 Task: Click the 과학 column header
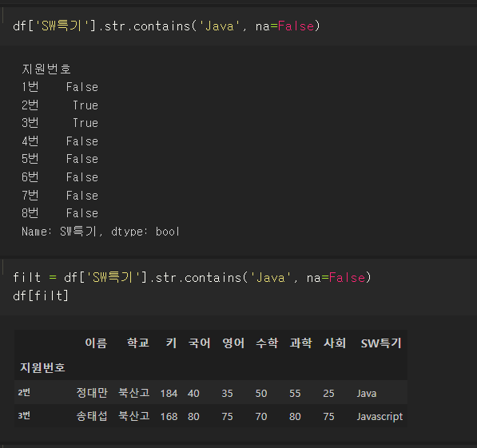301,343
